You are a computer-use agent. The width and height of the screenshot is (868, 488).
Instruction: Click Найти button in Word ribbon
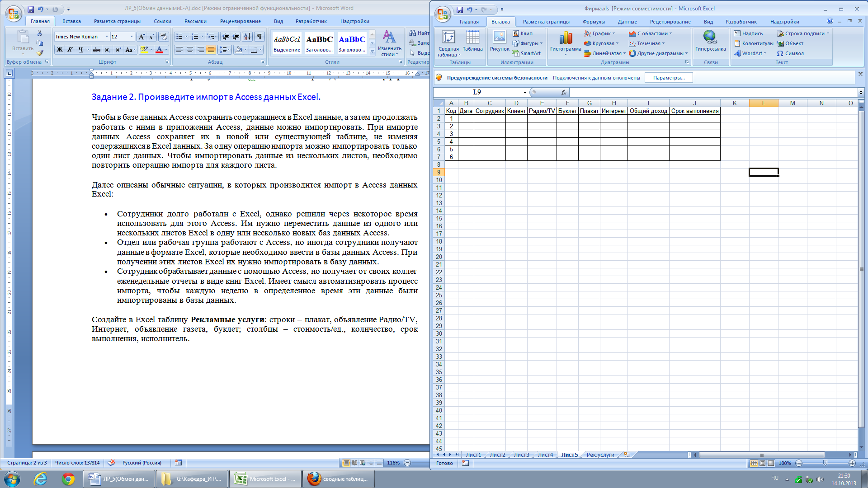[x=419, y=33]
